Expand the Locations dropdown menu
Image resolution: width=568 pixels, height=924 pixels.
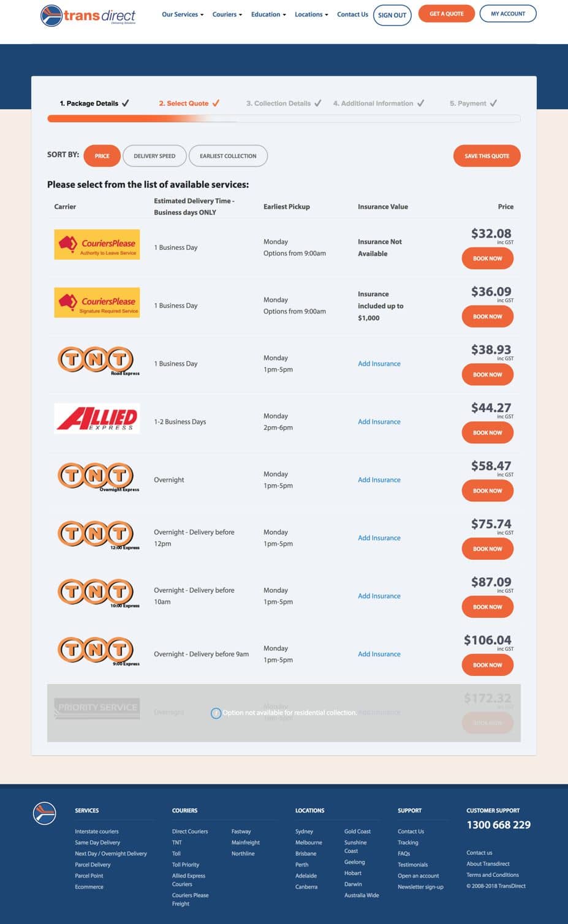pos(311,14)
